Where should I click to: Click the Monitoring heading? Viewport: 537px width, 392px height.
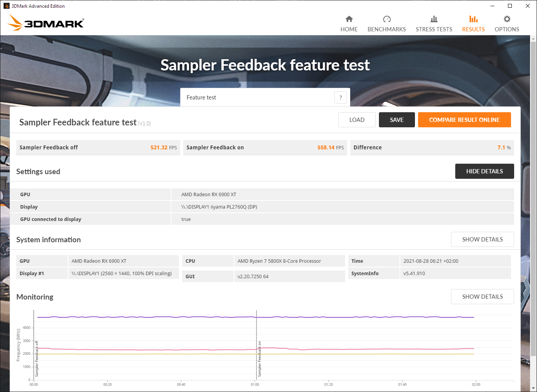coord(35,297)
